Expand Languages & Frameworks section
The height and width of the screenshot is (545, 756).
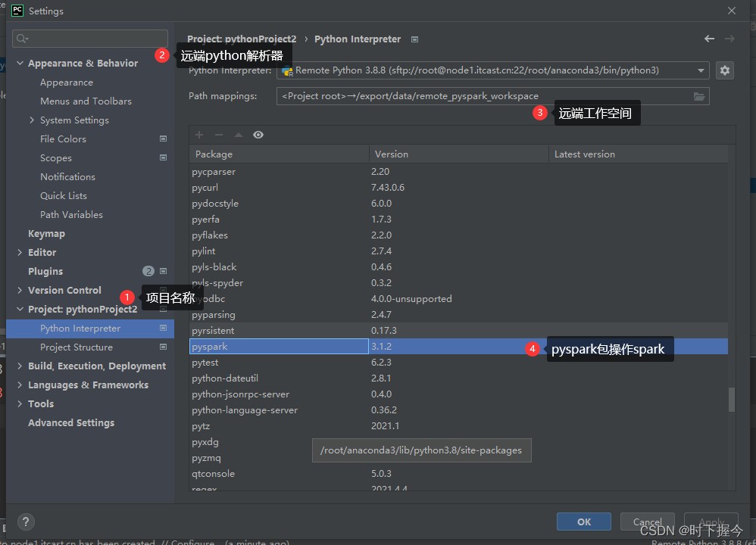(20, 385)
